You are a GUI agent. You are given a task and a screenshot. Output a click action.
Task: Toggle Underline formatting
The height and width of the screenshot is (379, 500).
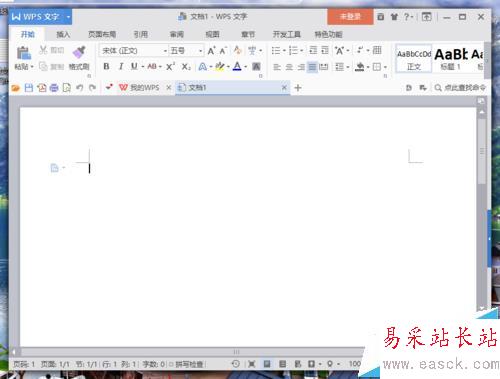(134, 66)
